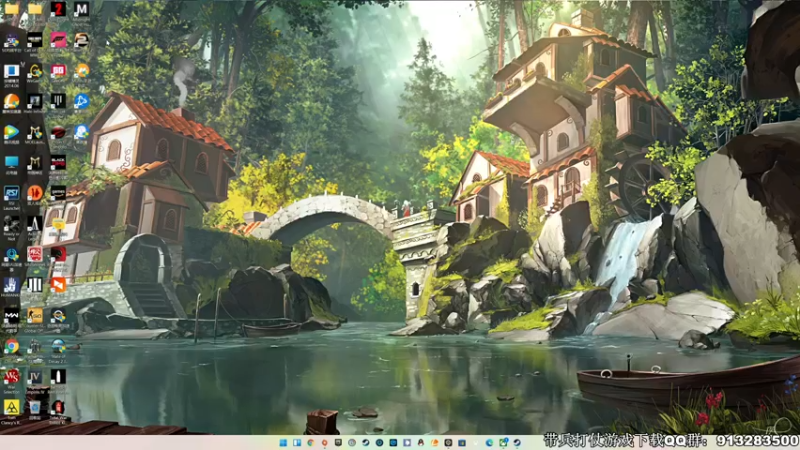Open the yellow chat bubble desktop icon
800x450 pixels.
[x=58, y=223]
